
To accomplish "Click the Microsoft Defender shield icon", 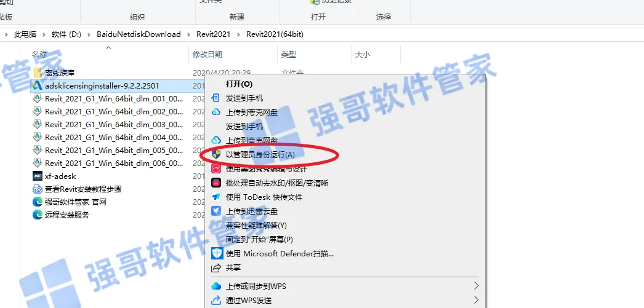I will [216, 253].
